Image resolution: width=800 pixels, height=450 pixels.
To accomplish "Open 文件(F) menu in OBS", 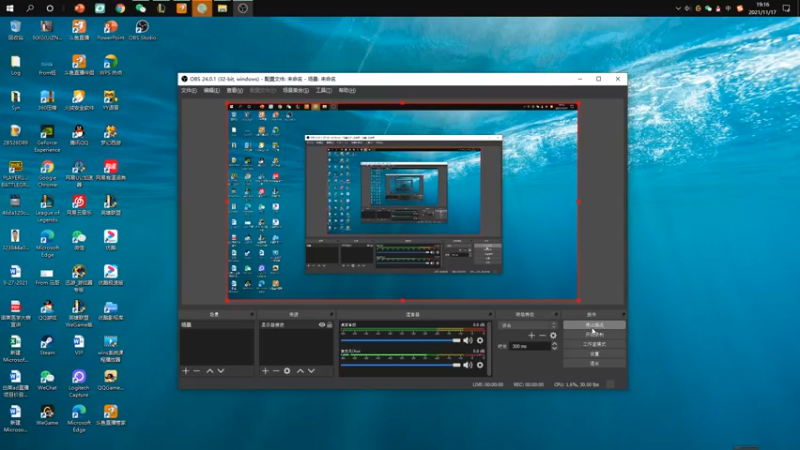I will 189,90.
